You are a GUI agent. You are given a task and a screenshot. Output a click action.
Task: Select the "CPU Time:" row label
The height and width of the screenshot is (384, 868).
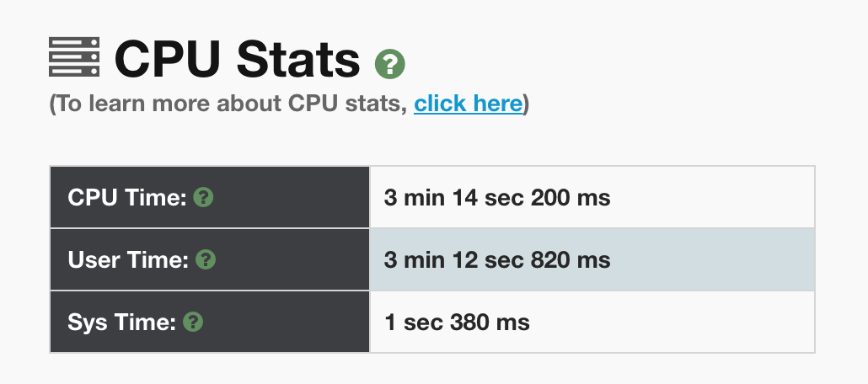coord(126,198)
